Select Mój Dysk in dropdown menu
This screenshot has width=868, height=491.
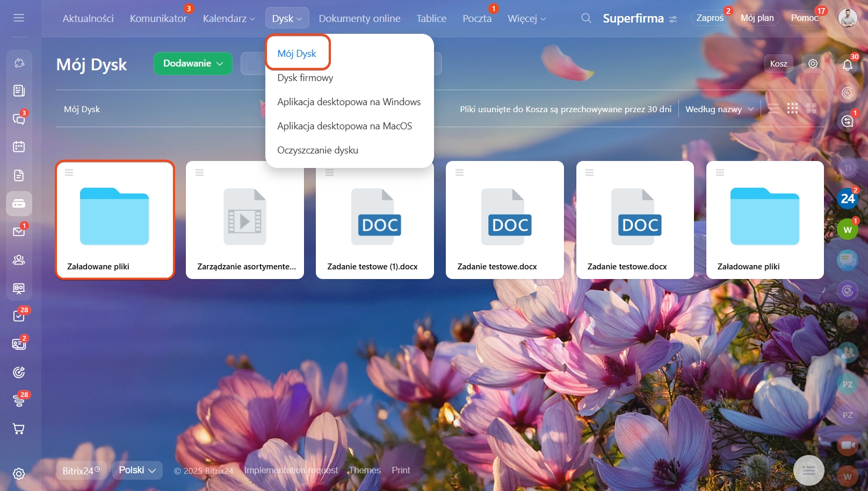296,53
